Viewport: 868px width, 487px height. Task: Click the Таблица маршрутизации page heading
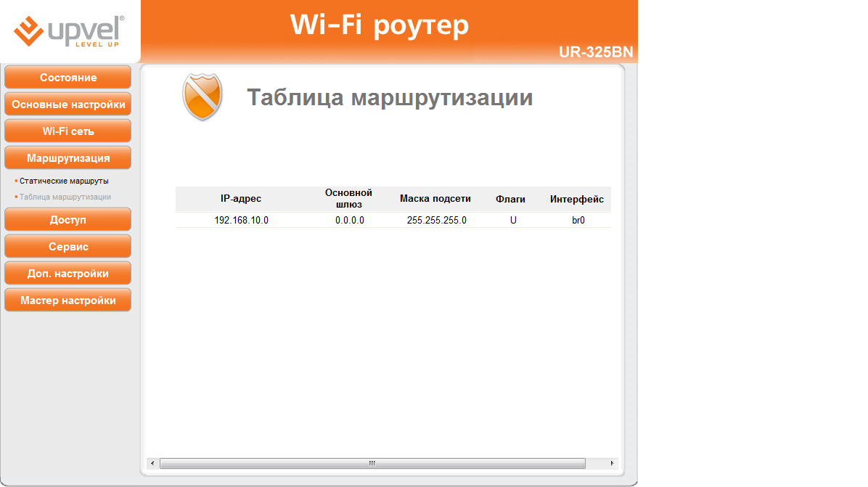pos(390,97)
